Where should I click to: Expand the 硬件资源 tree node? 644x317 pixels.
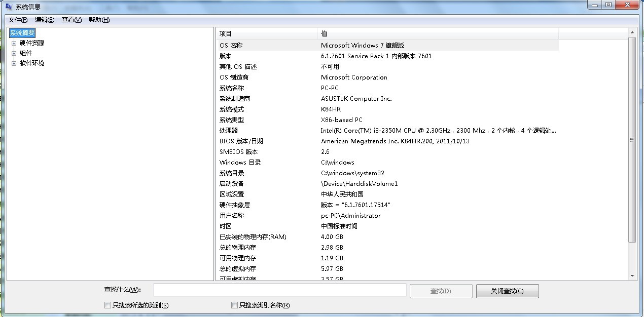(x=14, y=43)
